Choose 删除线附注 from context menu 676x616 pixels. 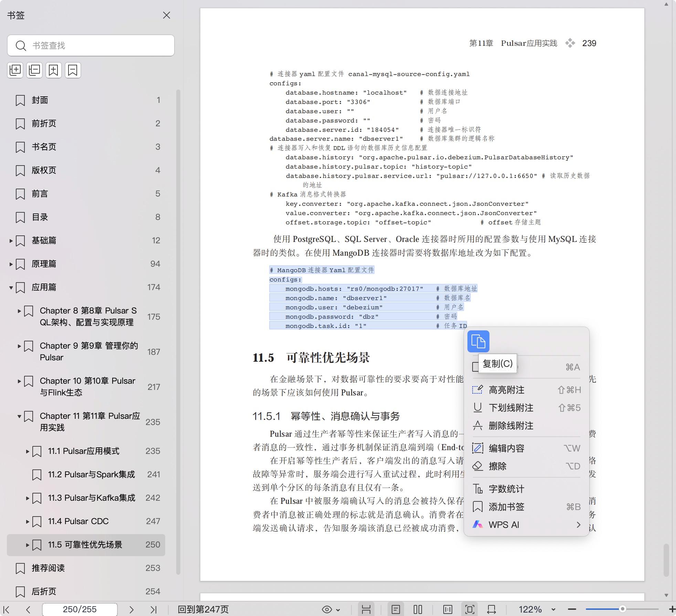(x=526, y=426)
